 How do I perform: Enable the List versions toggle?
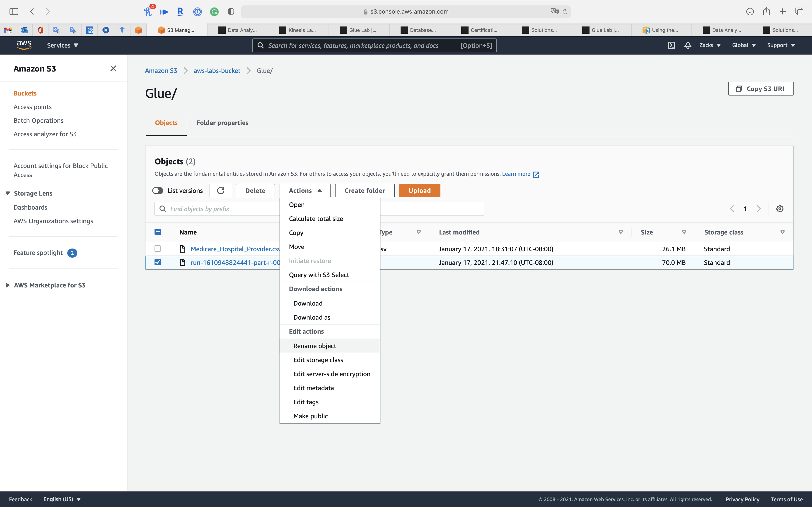point(158,190)
